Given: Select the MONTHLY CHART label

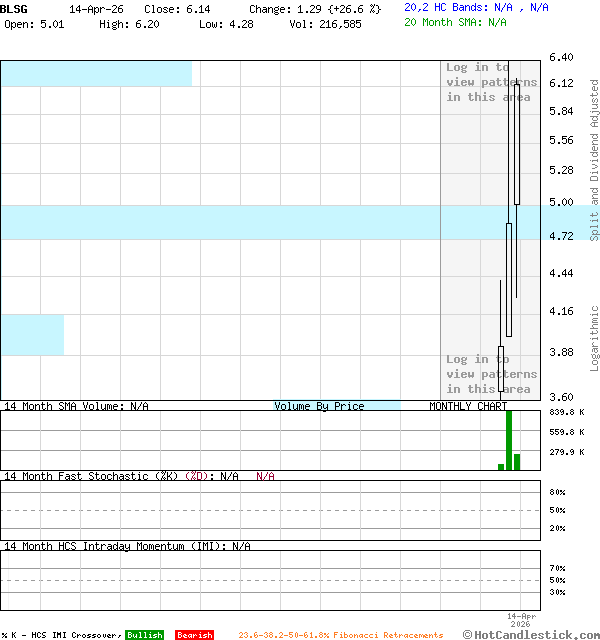Looking at the screenshot, I should click(468, 406).
